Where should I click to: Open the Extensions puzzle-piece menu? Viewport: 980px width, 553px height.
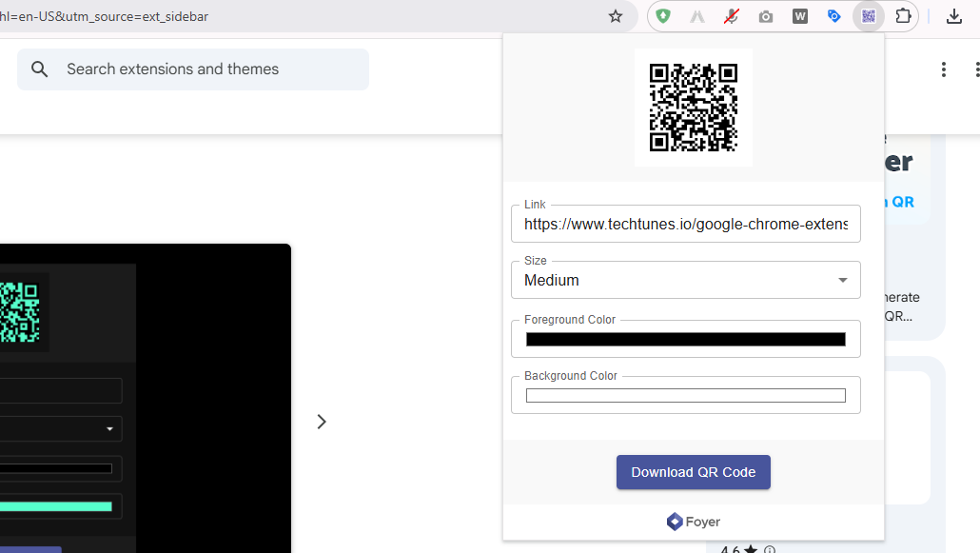(x=903, y=16)
